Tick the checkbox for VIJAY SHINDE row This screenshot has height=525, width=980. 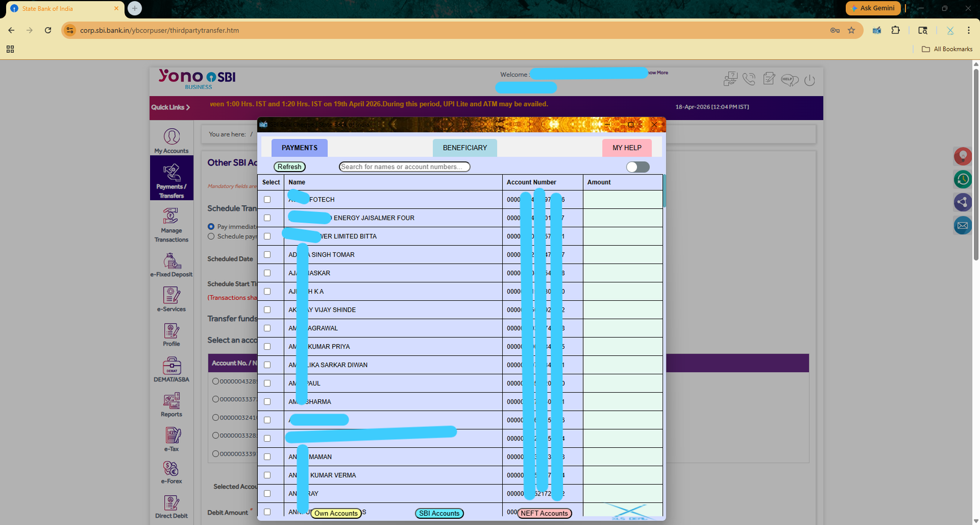pos(267,310)
